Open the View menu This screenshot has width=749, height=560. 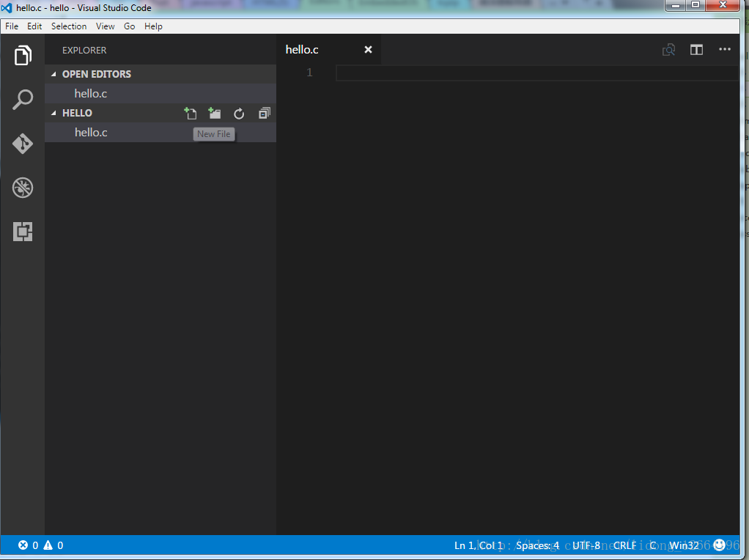pyautogui.click(x=105, y=26)
